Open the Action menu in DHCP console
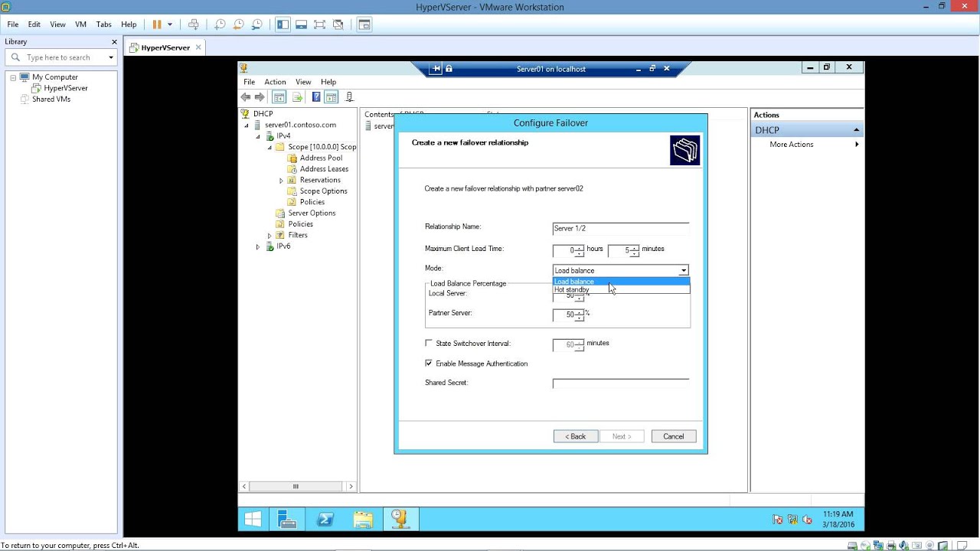 coord(275,82)
